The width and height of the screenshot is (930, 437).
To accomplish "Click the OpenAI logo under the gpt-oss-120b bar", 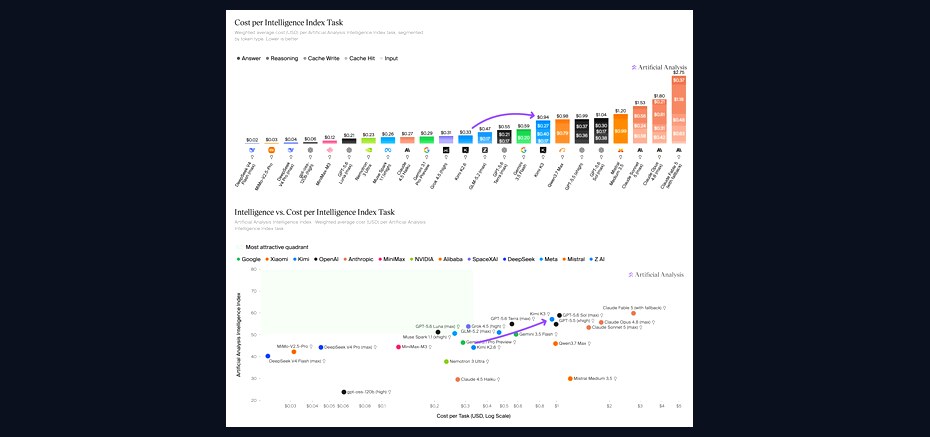I will [310, 150].
